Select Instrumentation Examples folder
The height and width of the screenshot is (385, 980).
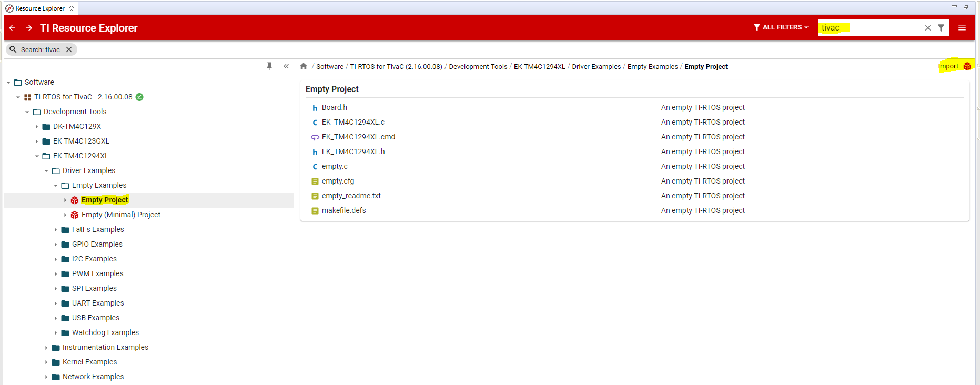[105, 347]
